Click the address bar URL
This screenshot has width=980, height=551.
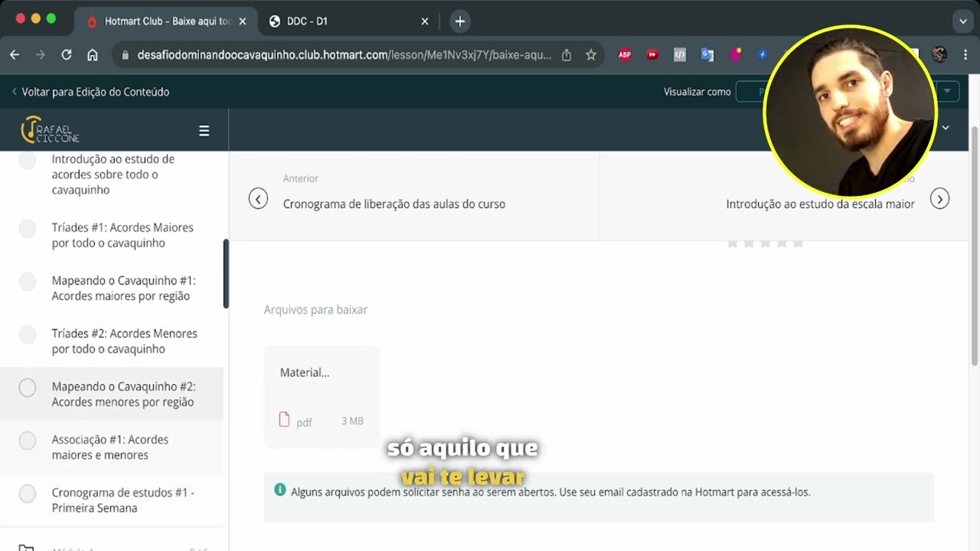click(345, 55)
